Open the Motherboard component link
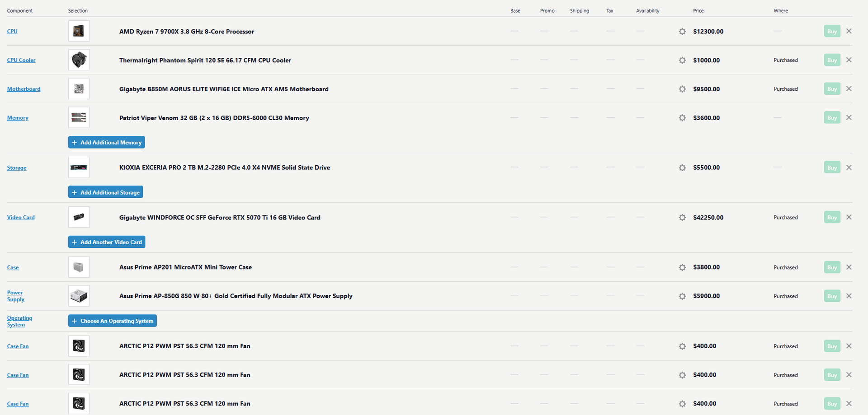 point(24,89)
